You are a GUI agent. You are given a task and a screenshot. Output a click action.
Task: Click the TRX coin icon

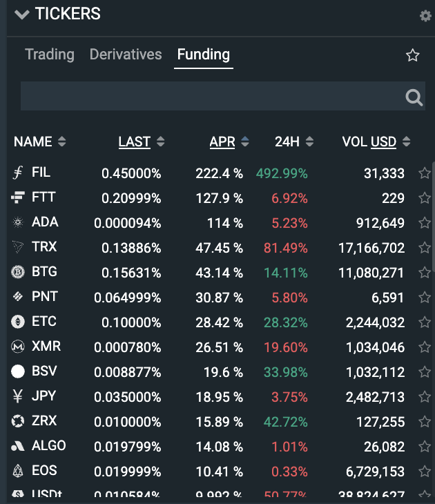pos(18,247)
